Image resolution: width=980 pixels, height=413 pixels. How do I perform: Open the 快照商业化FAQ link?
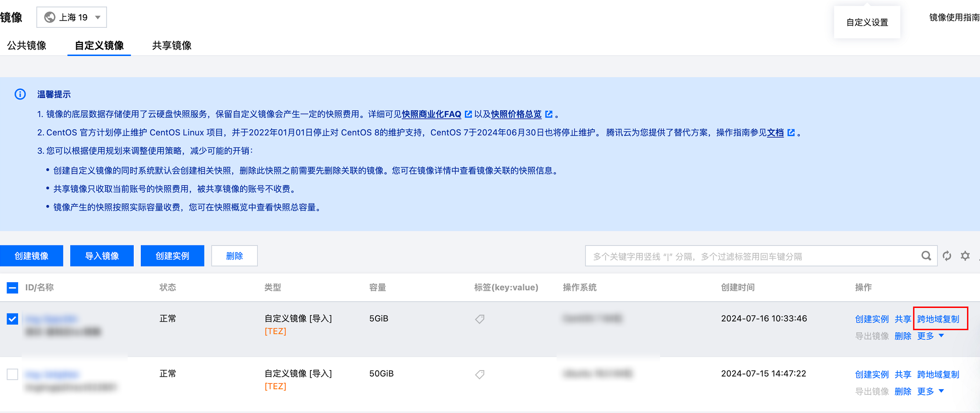431,115
